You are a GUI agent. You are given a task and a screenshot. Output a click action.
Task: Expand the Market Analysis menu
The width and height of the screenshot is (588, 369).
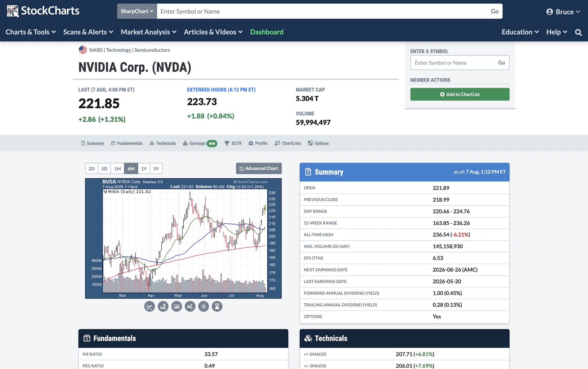click(149, 32)
